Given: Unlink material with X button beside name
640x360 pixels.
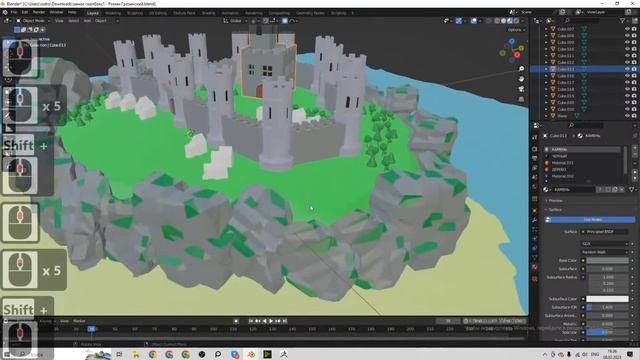Looking at the screenshot, I should [x=622, y=189].
